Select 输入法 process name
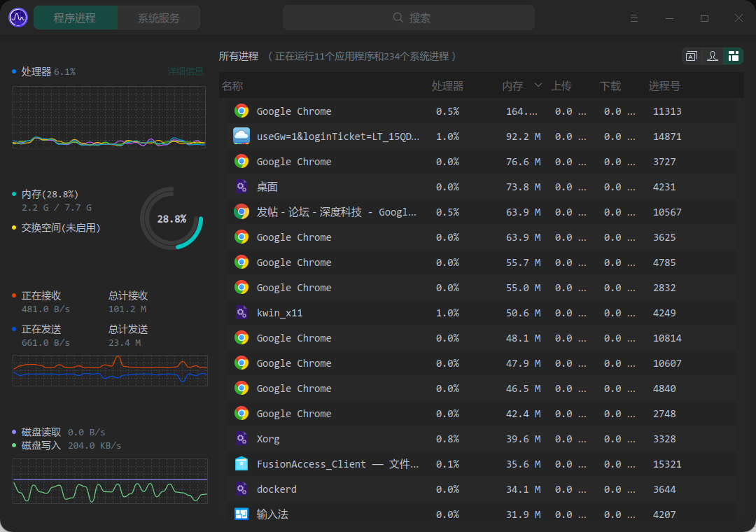 coord(272,514)
